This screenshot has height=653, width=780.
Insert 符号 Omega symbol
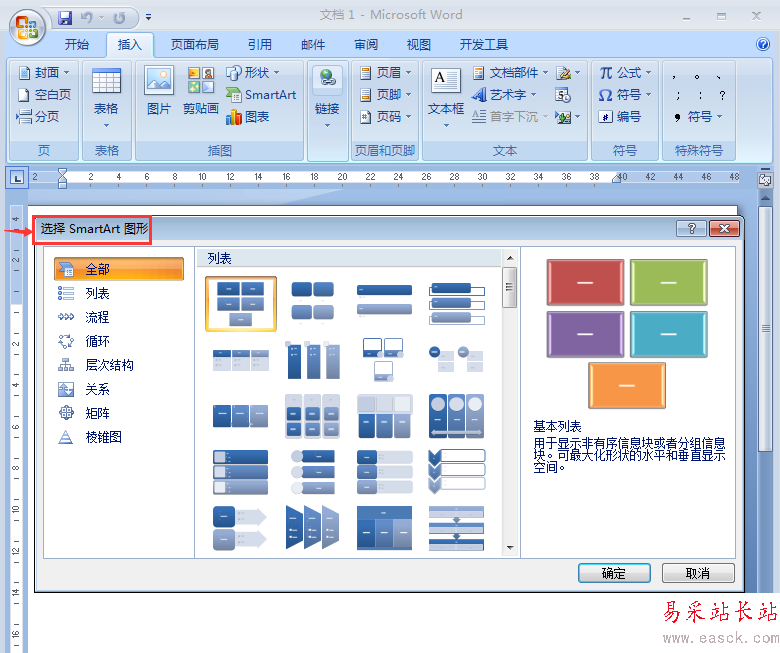pos(625,94)
